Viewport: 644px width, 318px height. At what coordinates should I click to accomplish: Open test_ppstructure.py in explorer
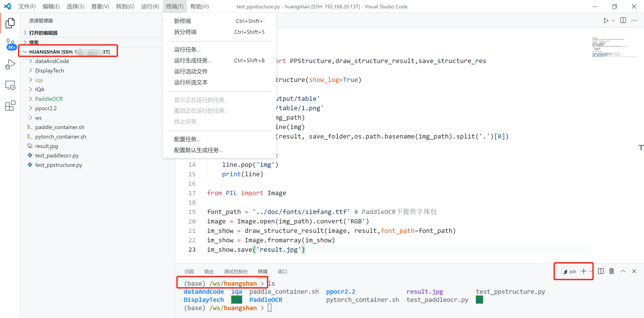59,165
